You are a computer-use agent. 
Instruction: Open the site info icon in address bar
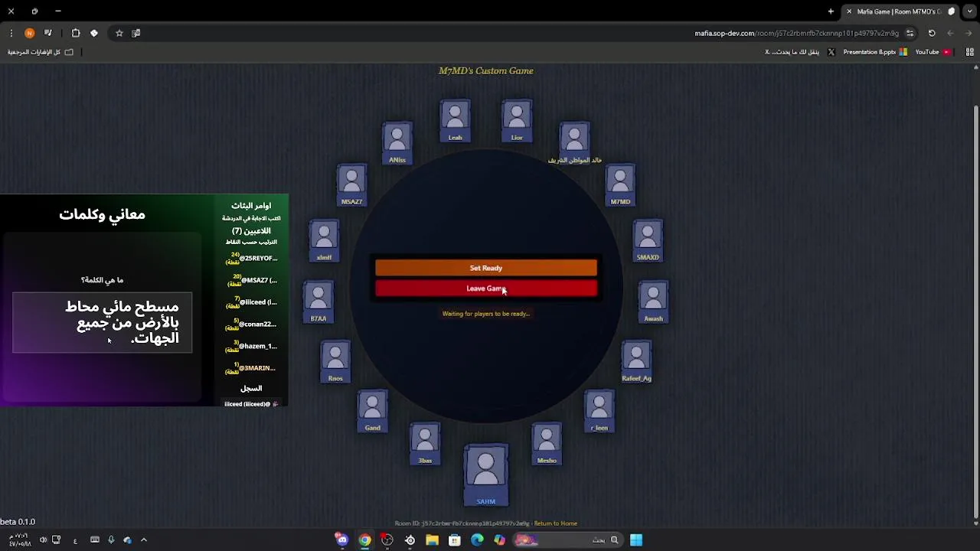point(910,33)
